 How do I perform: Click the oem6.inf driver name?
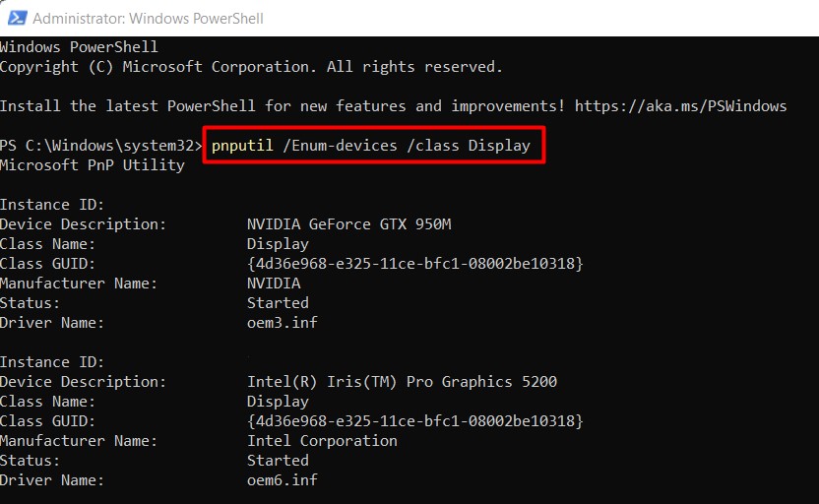click(x=283, y=480)
